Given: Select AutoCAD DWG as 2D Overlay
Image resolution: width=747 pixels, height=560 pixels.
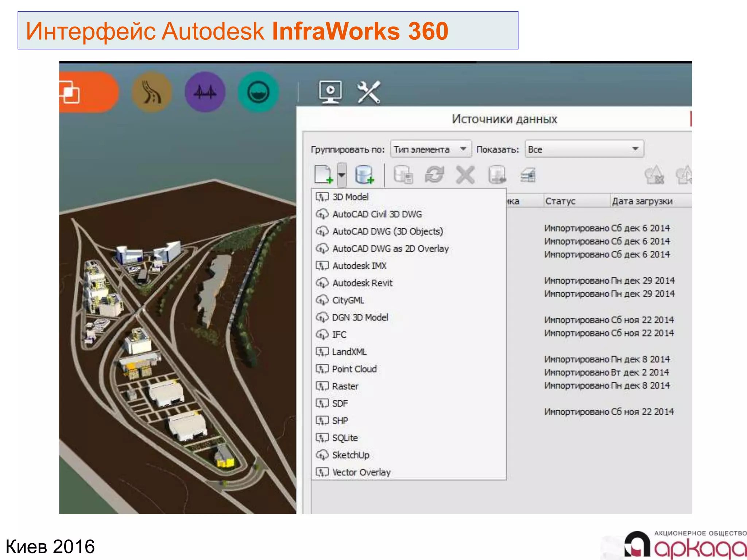Looking at the screenshot, I should [x=409, y=248].
